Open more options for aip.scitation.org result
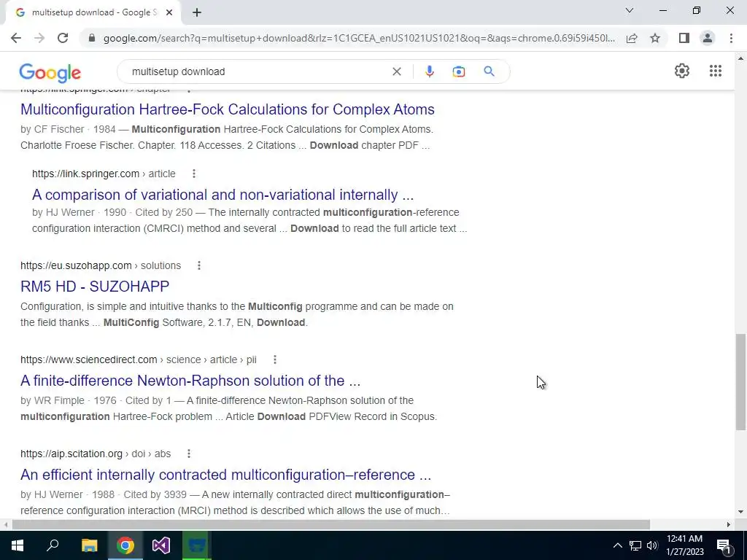Viewport: 747px width, 560px height. click(189, 454)
